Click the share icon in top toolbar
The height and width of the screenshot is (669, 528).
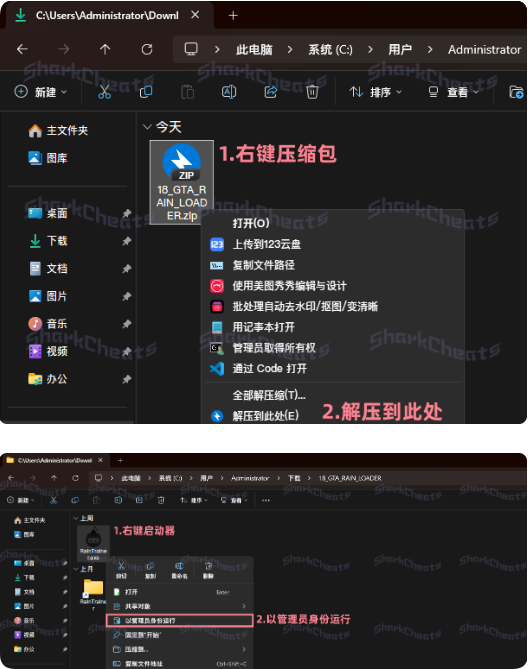pyautogui.click(x=271, y=92)
